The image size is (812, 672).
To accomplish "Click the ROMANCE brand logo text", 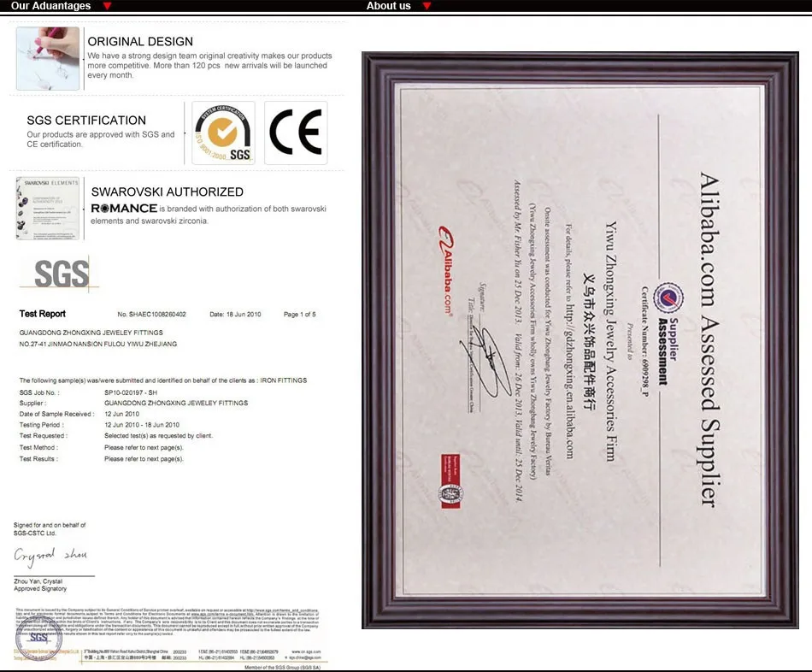I will point(124,209).
